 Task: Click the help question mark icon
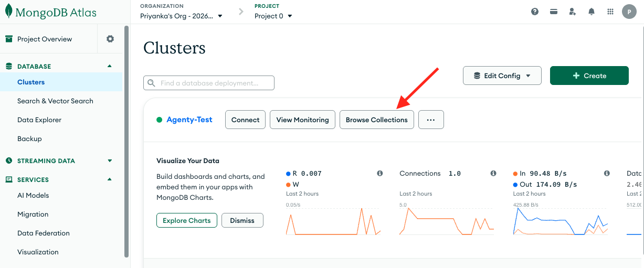tap(535, 12)
